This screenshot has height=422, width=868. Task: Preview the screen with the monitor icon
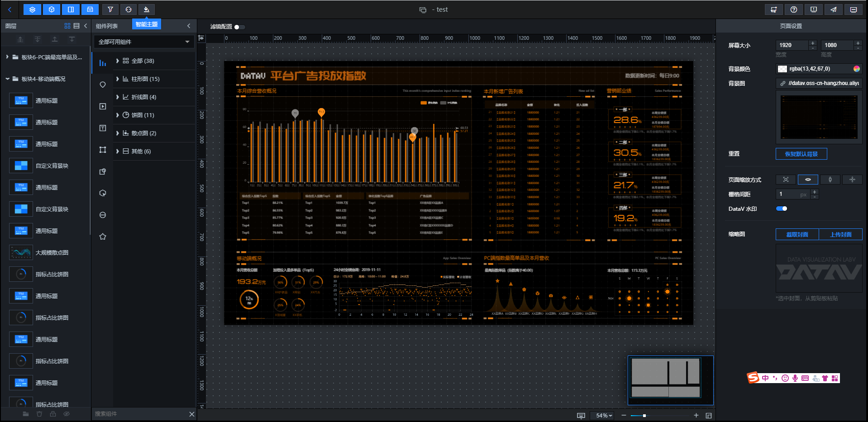pos(854,9)
